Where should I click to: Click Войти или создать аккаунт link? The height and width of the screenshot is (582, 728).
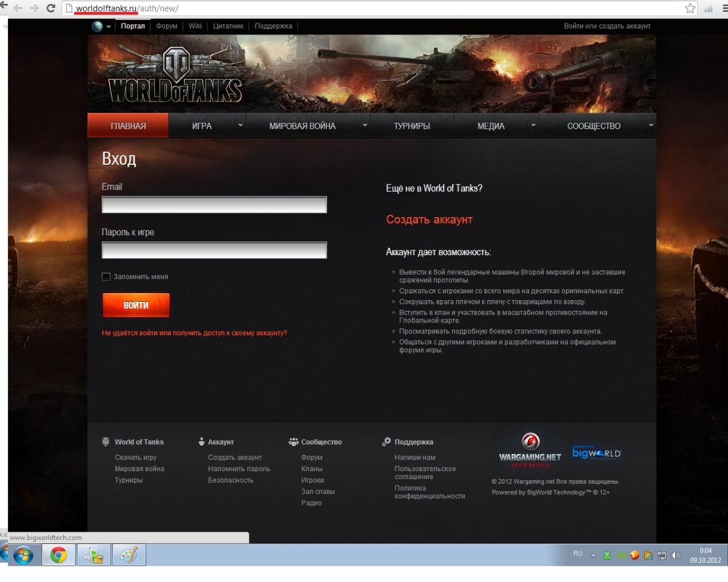click(x=607, y=26)
